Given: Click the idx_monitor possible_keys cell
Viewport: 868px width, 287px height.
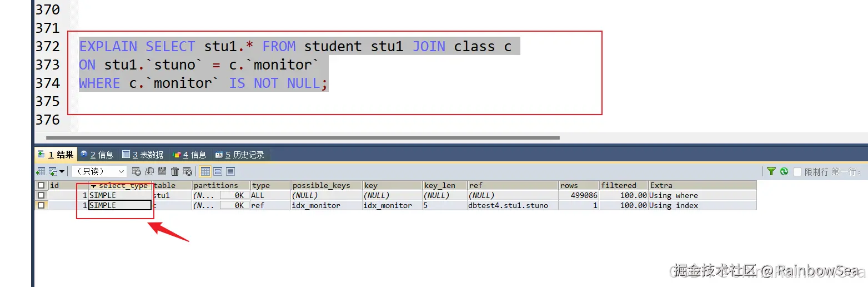Looking at the screenshot, I should coord(327,205).
